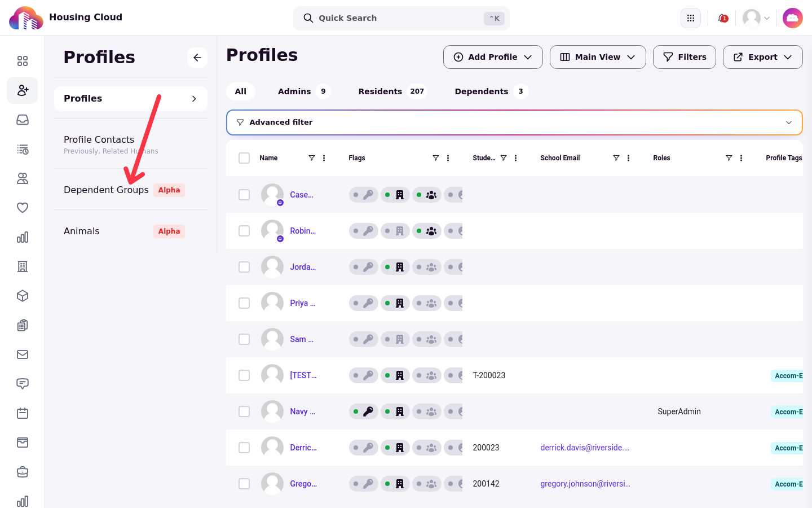Check the Jorda... row checkbox
Viewport: 812px width, 508px height.
(244, 267)
